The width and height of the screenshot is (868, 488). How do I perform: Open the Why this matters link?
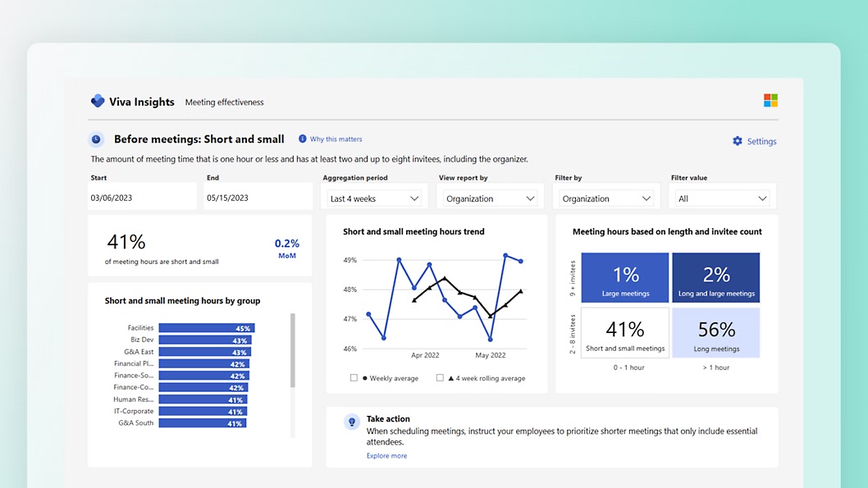point(336,139)
